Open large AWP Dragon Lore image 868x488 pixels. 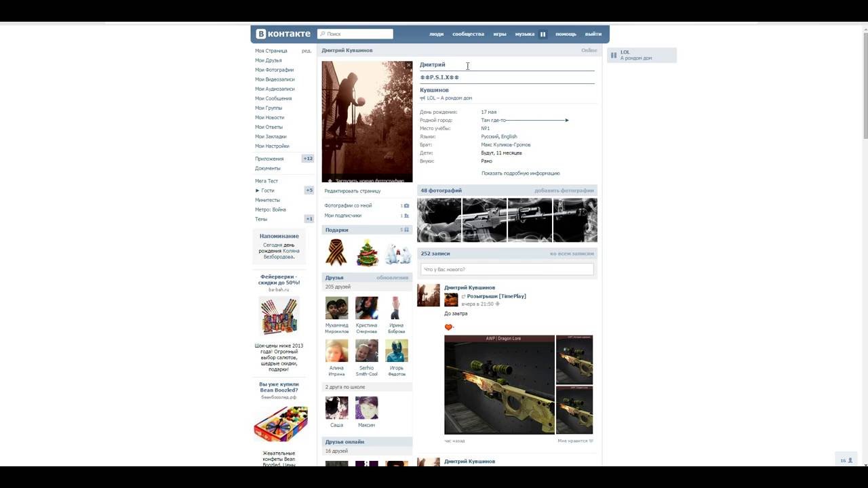[500, 385]
